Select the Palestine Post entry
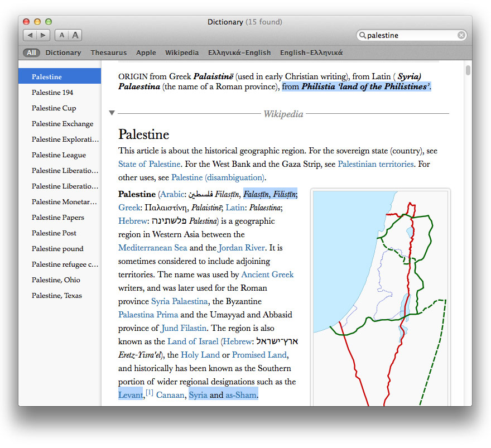The height and width of the screenshot is (448, 491). 60,233
